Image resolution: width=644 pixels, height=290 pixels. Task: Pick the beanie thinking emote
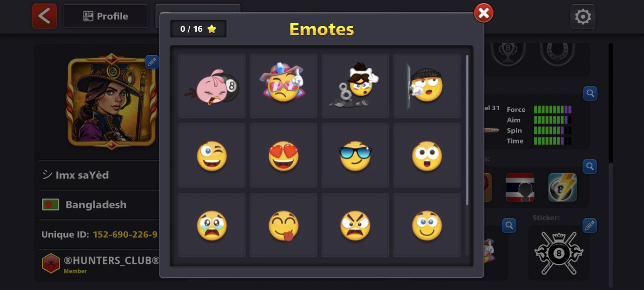coord(427,86)
